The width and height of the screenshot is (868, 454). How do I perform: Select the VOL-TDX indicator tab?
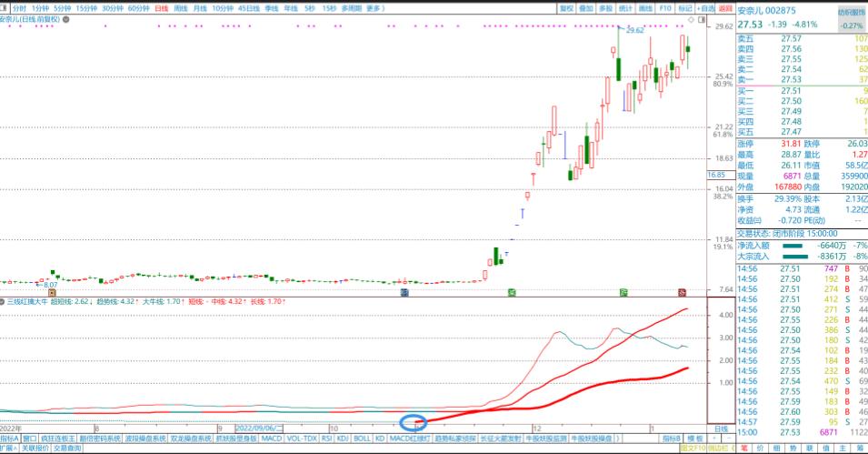302,438
